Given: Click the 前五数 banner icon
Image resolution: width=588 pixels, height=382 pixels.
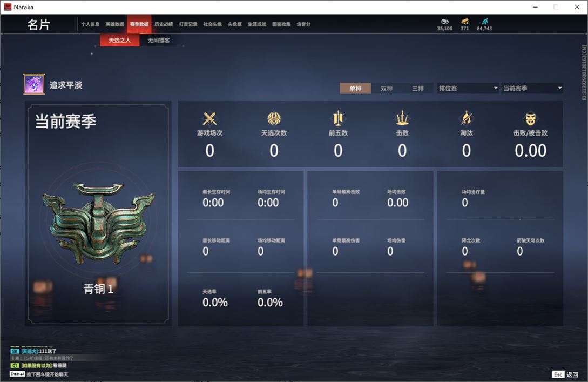Looking at the screenshot, I should [338, 118].
